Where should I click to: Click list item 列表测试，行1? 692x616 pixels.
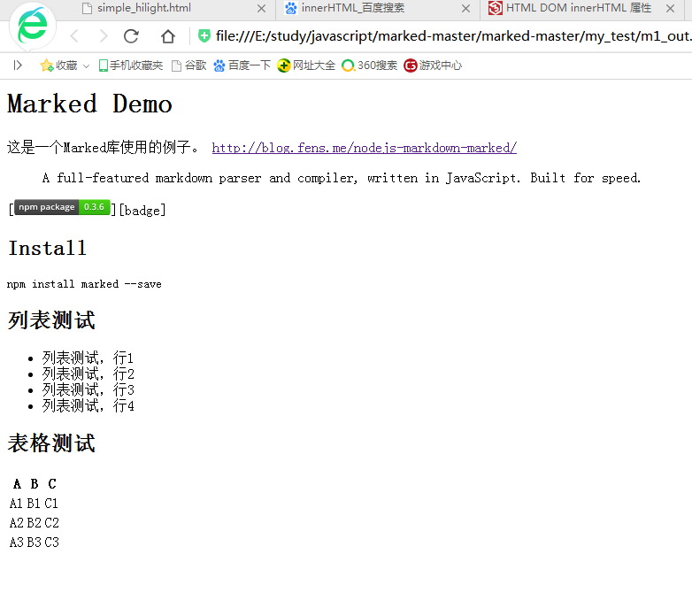[x=88, y=358]
